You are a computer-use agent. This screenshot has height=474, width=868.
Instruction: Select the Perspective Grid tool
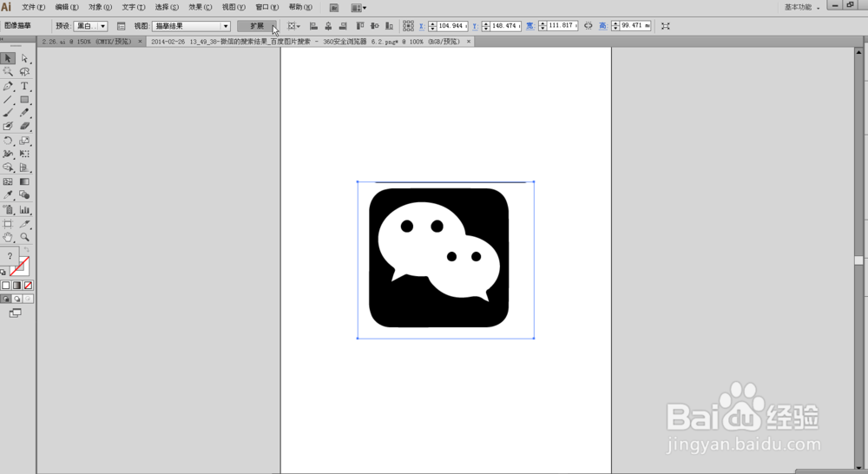click(x=24, y=168)
